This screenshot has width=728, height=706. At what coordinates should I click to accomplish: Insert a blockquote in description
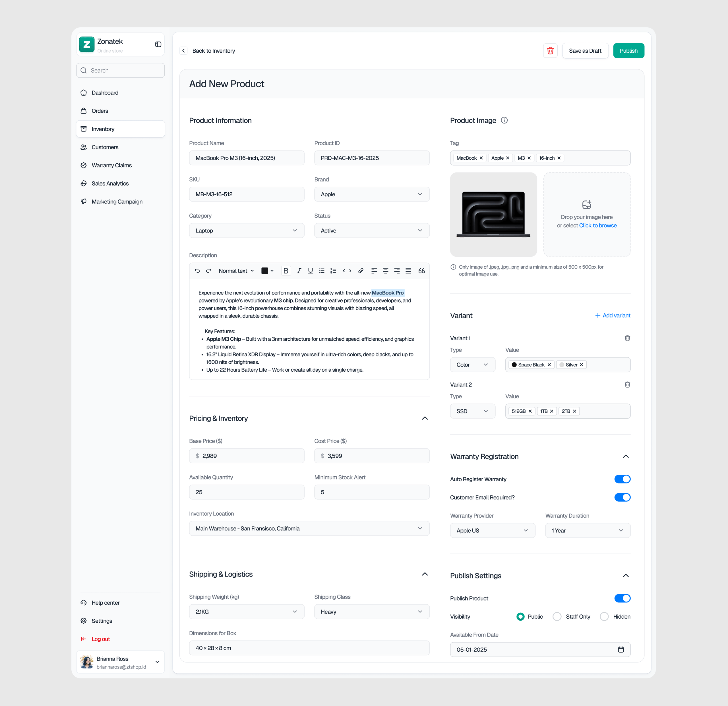(x=421, y=271)
